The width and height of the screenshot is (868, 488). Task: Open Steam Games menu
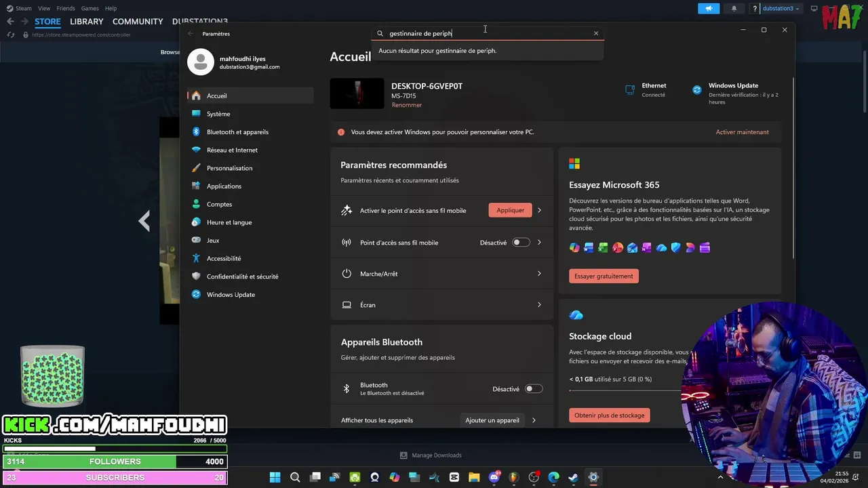pos(90,8)
